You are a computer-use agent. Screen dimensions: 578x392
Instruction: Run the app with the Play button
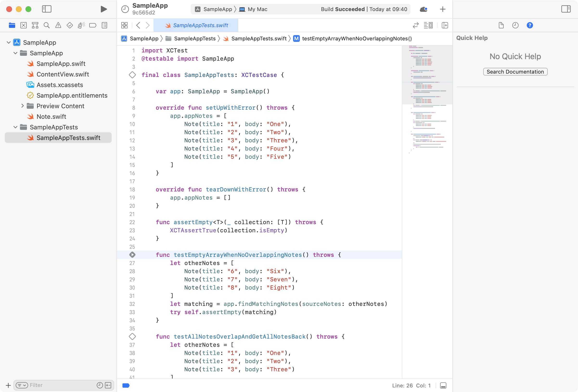[x=103, y=9]
